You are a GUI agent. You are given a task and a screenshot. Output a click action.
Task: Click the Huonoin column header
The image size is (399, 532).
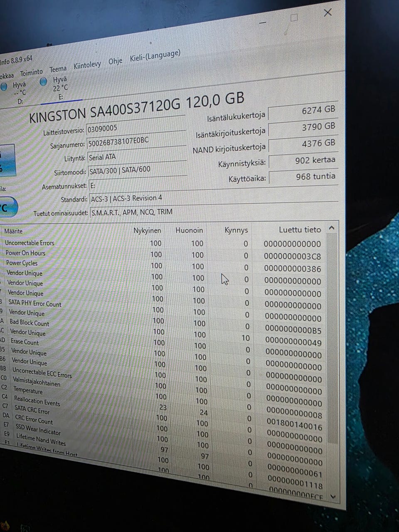190,230
